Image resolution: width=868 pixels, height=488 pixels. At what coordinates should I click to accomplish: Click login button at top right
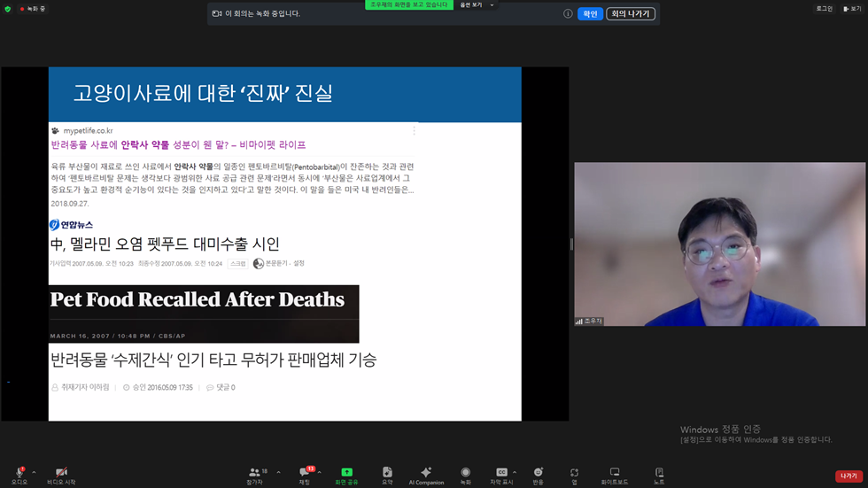click(825, 9)
